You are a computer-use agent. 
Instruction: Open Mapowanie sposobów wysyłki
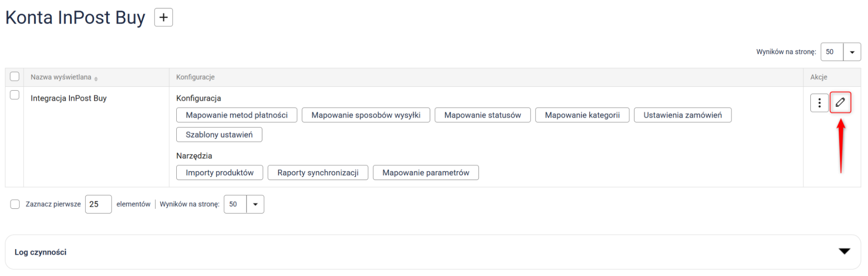pyautogui.click(x=366, y=115)
